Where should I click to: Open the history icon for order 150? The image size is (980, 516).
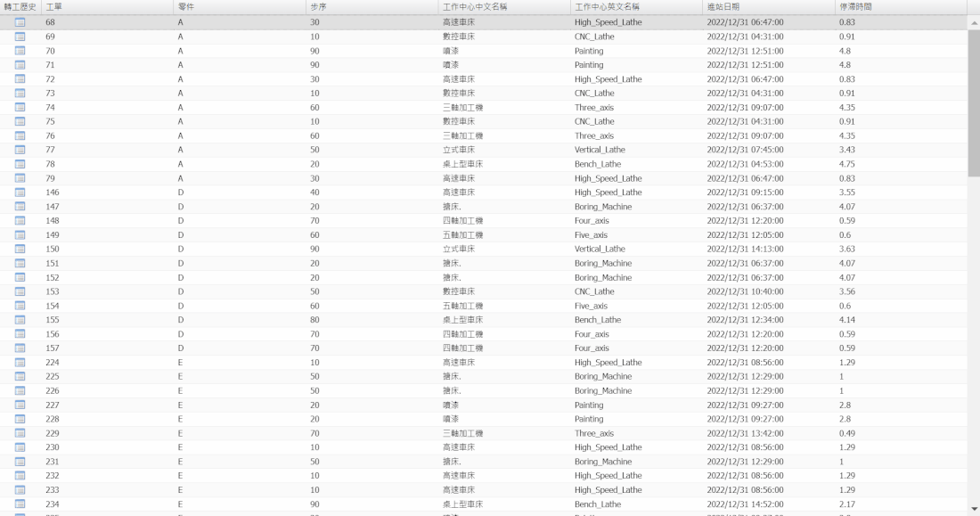[20, 250]
